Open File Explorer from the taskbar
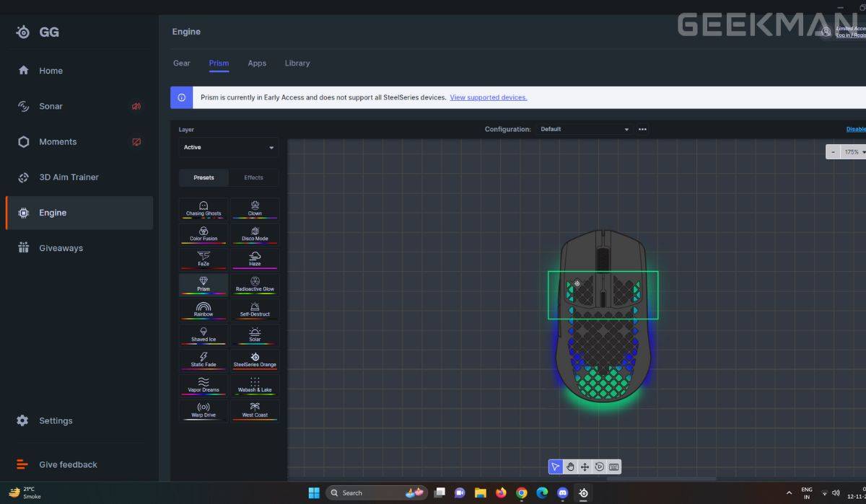Screen dimensions: 866x504 480,493
